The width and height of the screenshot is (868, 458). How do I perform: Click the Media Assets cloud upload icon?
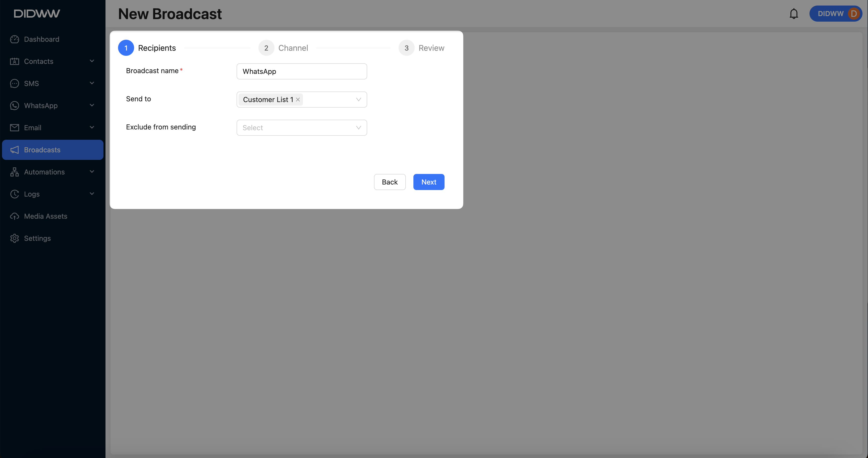click(15, 216)
